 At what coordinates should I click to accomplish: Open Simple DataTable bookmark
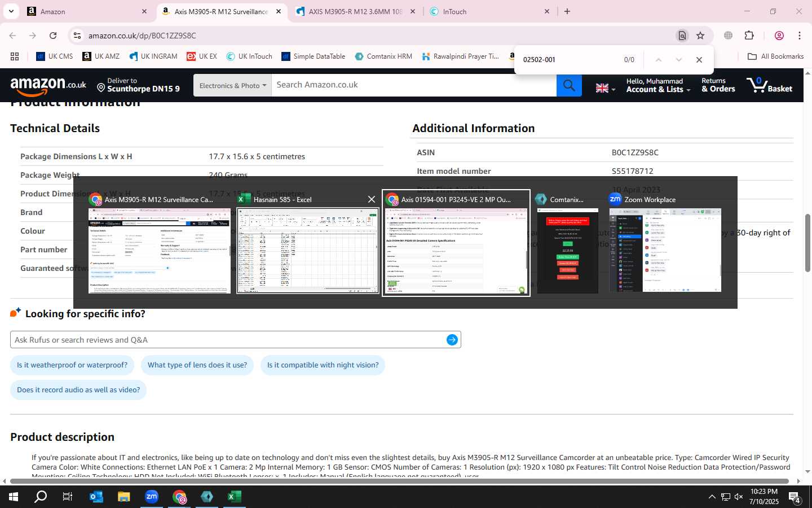tap(313, 56)
